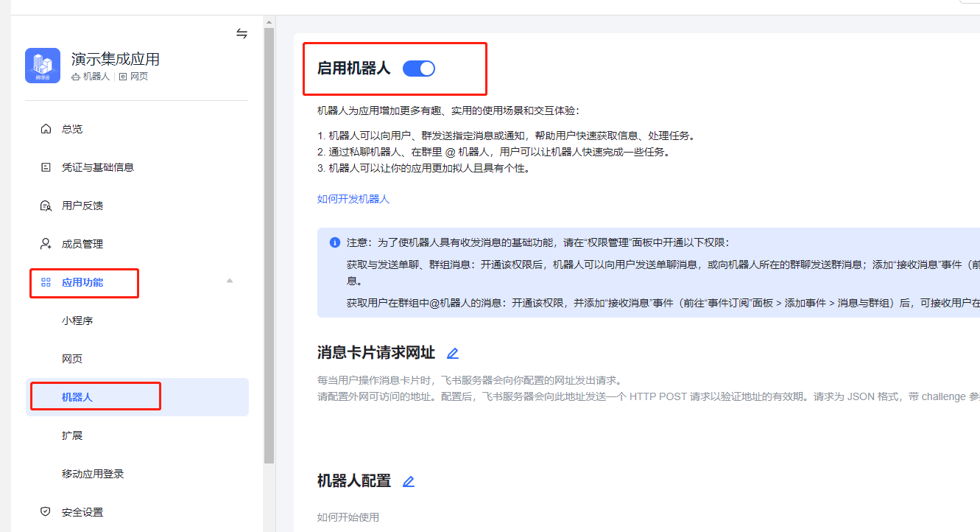This screenshot has width=980, height=532.
Task: Click the 机器人配置 heading
Action: pos(354,481)
